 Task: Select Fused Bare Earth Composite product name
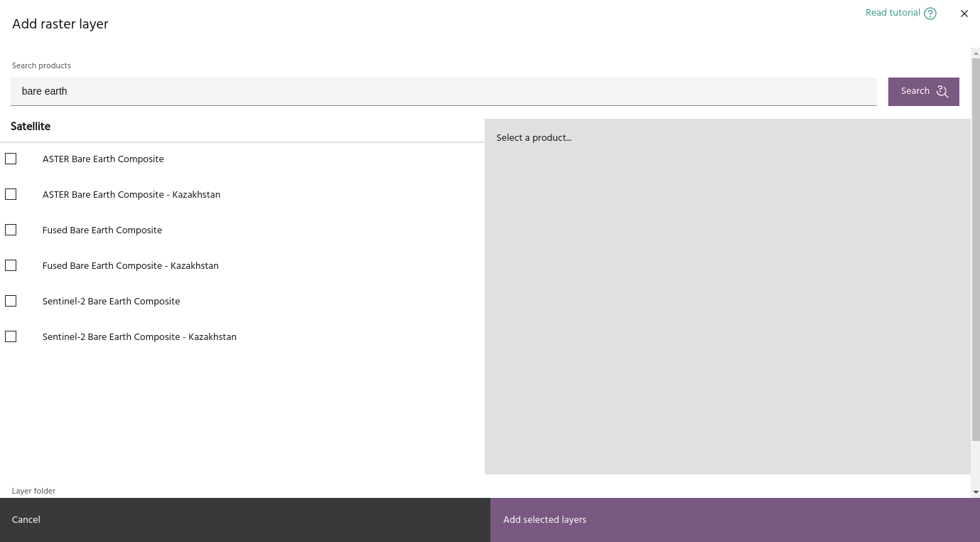tap(102, 230)
